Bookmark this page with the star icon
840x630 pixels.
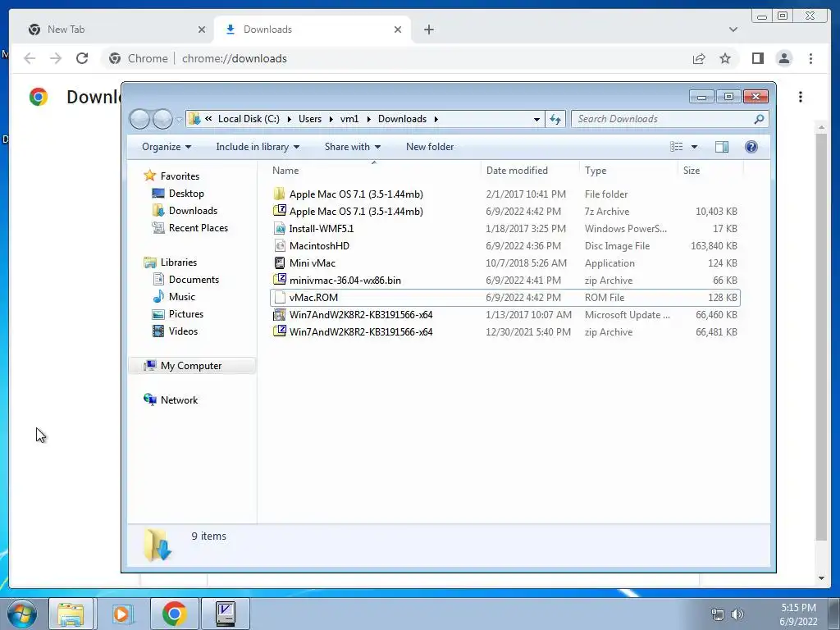(725, 58)
